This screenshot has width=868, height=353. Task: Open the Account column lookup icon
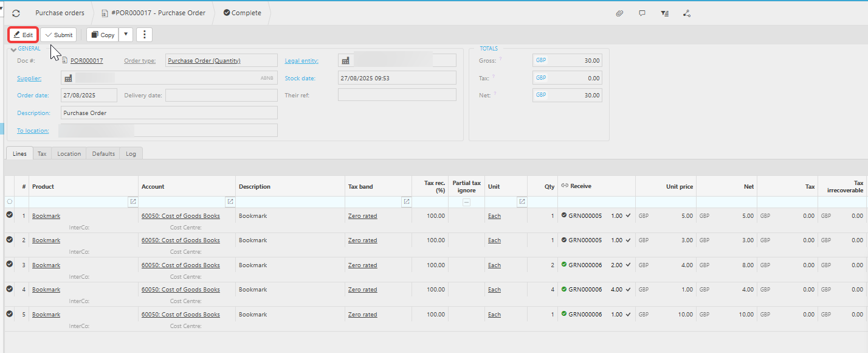coord(230,201)
